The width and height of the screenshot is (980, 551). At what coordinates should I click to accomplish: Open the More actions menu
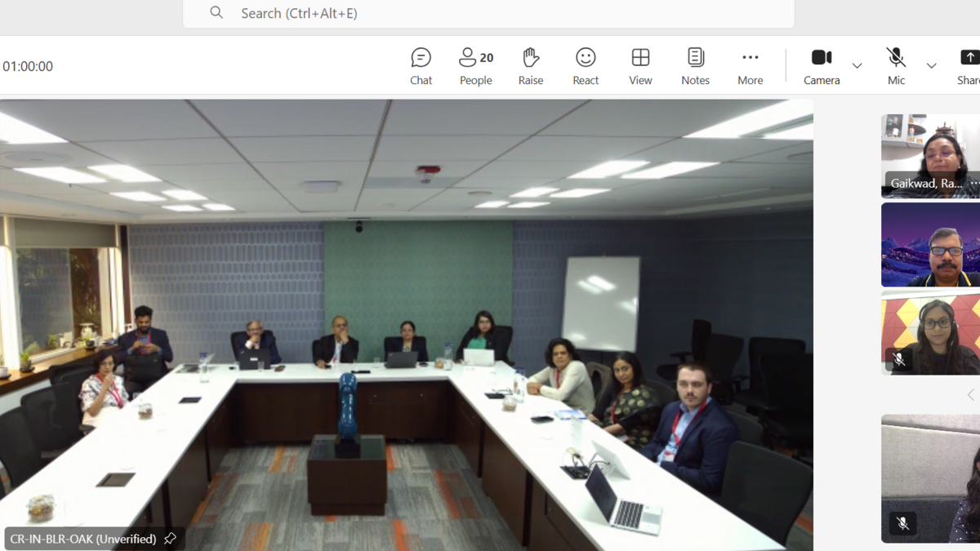750,66
